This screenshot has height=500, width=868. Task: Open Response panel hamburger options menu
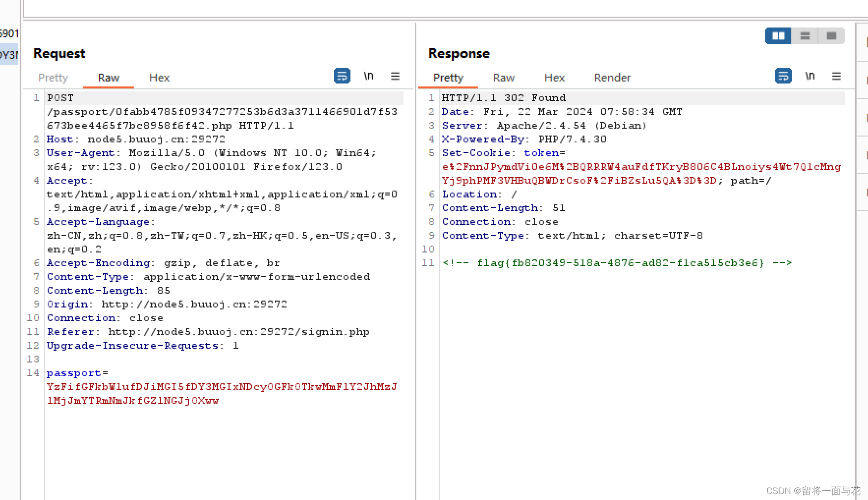tap(837, 76)
